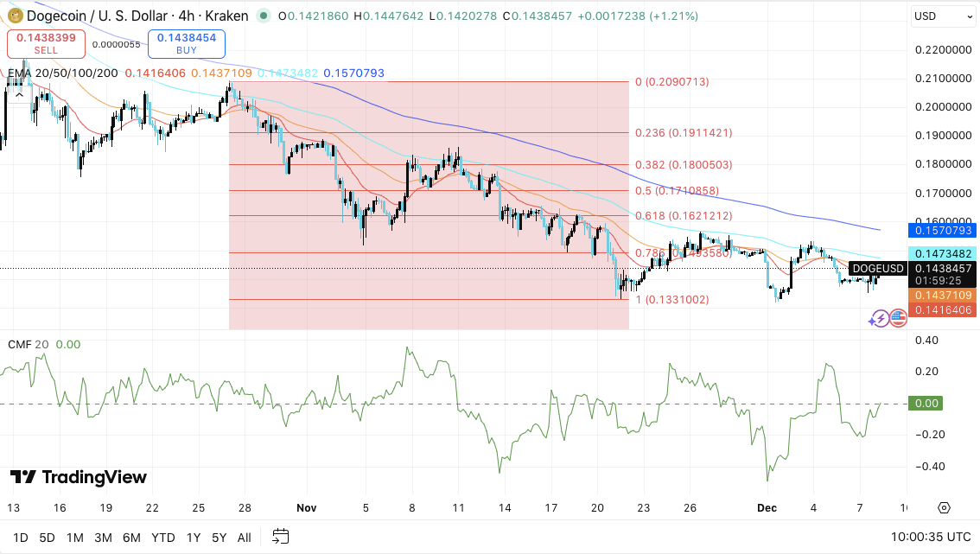Screen dimensions: 980x554
Task: Select the 1D time range
Action: coord(20,538)
